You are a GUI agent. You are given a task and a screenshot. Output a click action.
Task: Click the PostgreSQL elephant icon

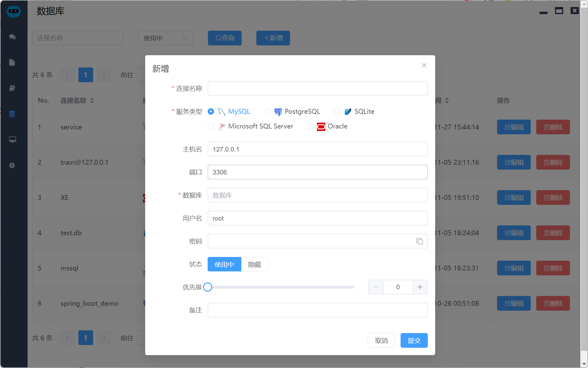(x=278, y=112)
